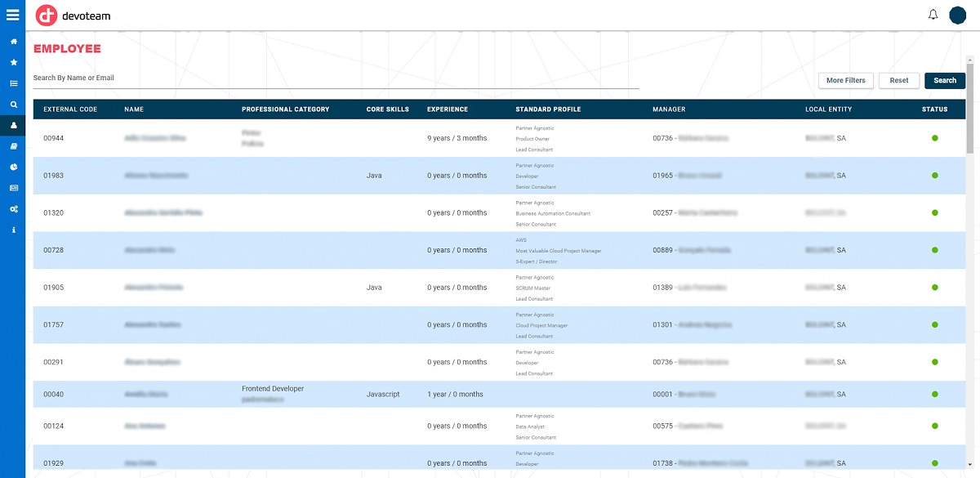Screen dimensions: 980x478
Task: Select the magnifier search icon in sidebar
Action: pyautogui.click(x=13, y=105)
